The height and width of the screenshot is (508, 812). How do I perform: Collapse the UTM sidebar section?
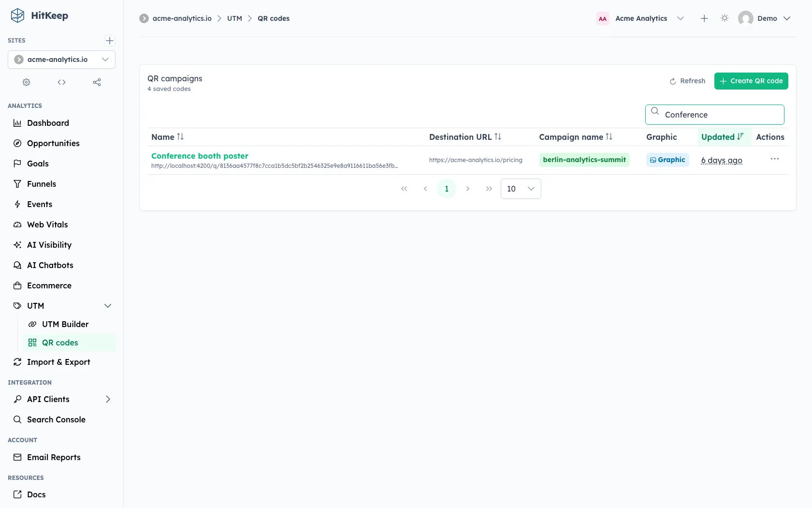tap(108, 306)
